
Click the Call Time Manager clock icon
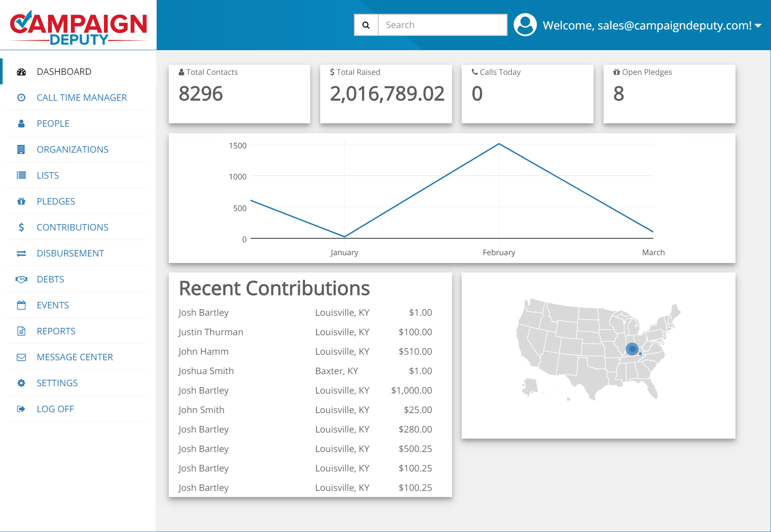click(21, 98)
